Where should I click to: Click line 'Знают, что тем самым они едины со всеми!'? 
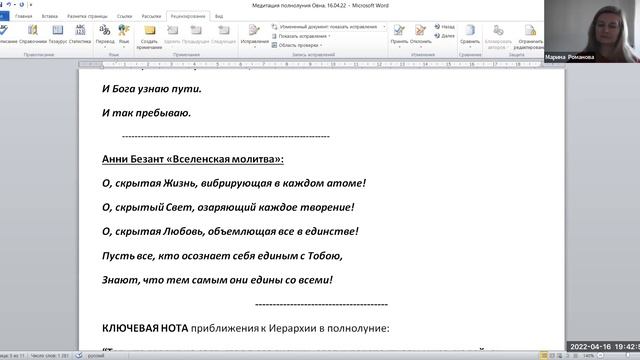(217, 280)
